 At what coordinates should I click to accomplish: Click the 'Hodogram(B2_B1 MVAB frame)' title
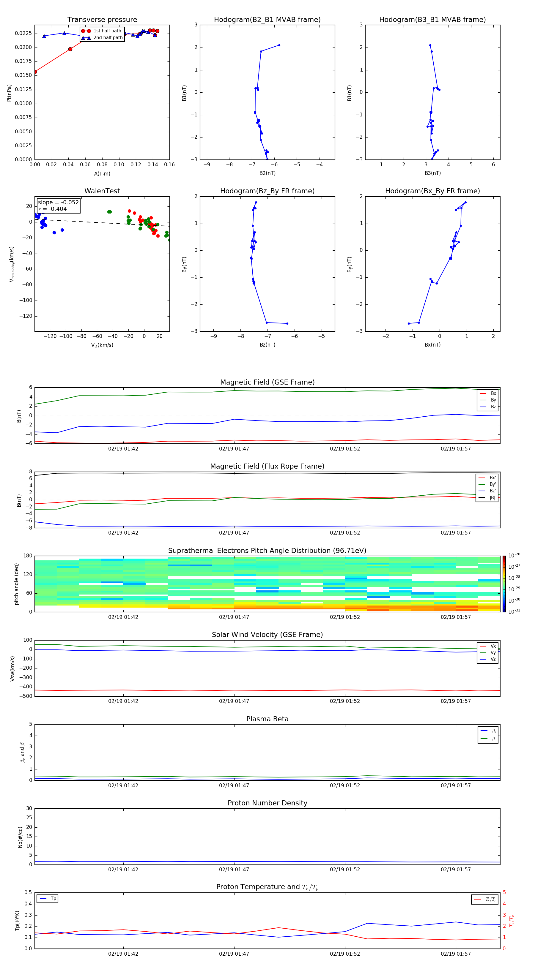click(x=267, y=20)
